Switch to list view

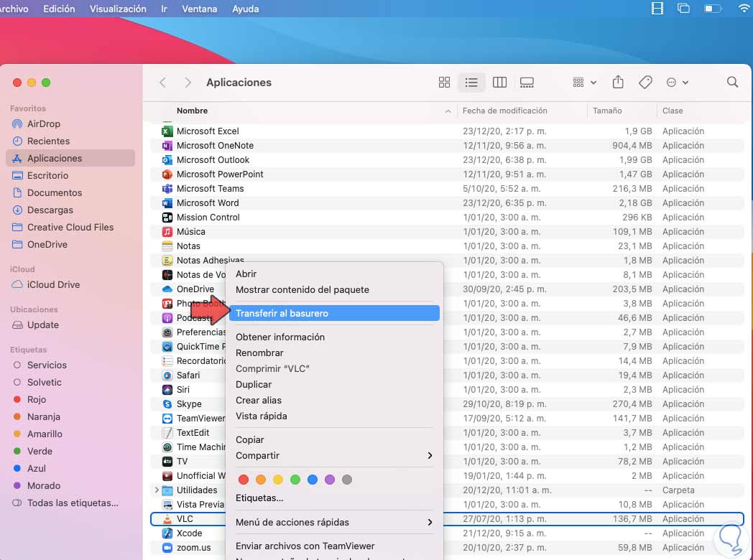(471, 83)
